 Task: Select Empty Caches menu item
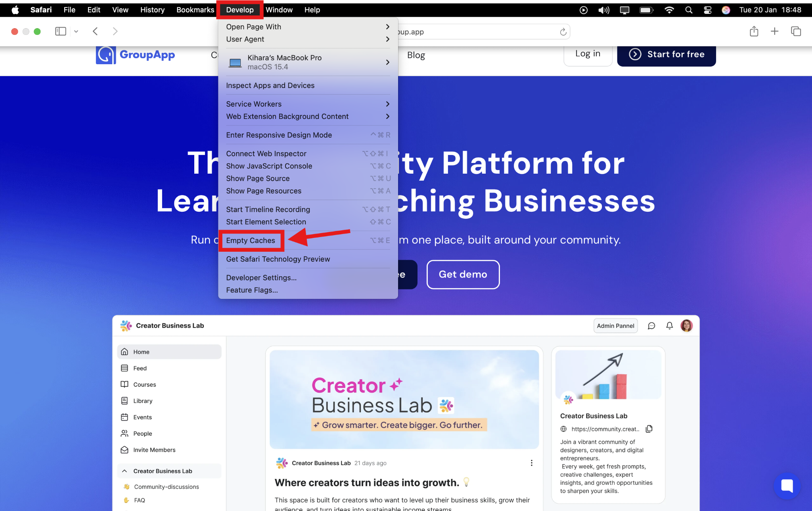[251, 241]
